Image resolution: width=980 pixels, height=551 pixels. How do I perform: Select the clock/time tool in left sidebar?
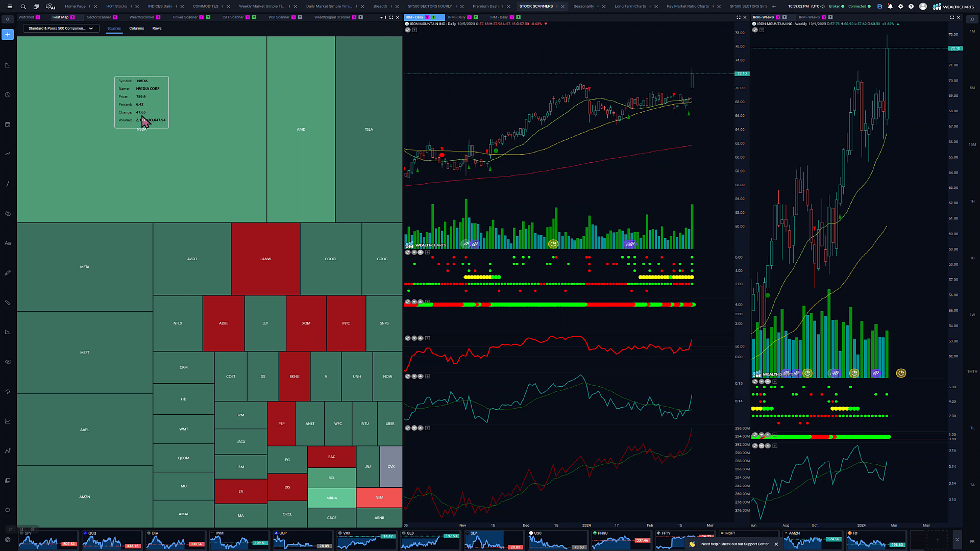(x=8, y=95)
